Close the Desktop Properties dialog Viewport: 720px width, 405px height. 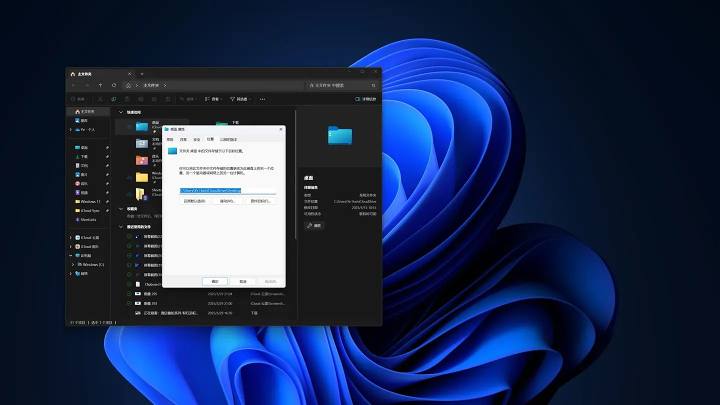(281, 129)
